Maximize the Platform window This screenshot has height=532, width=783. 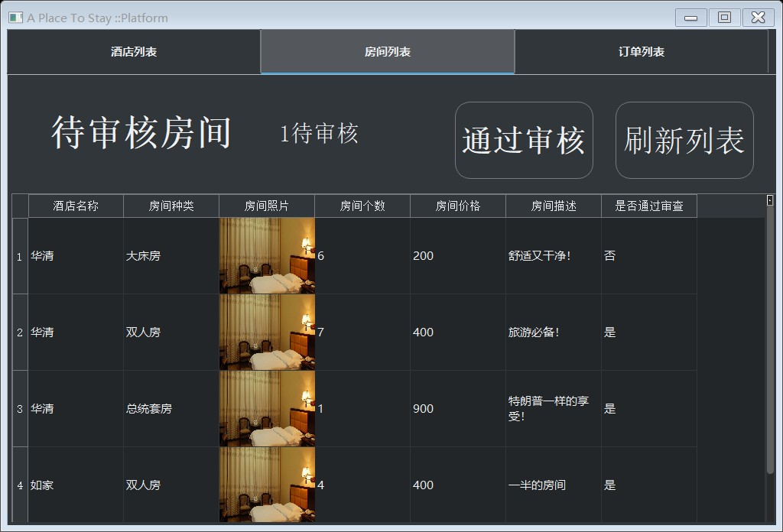724,18
